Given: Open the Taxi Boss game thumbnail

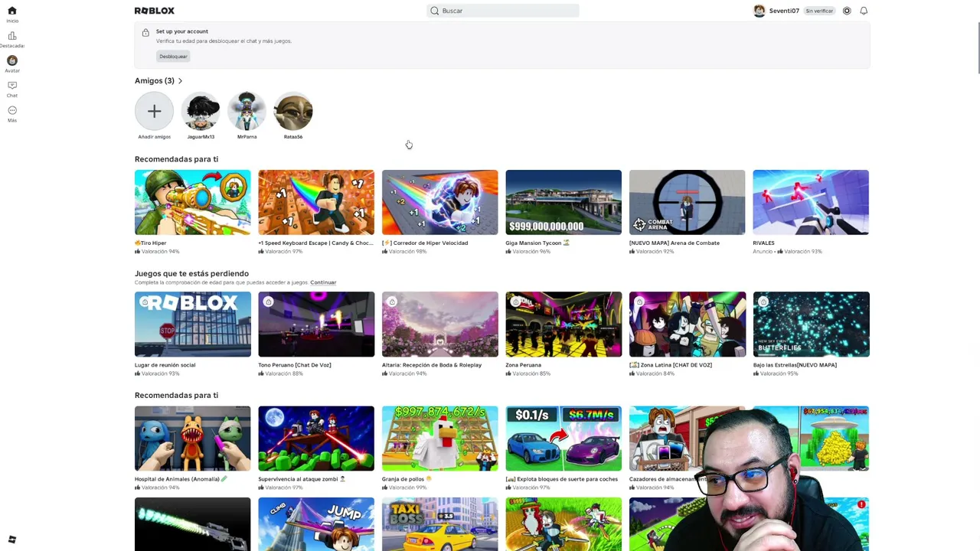Looking at the screenshot, I should 440,524.
